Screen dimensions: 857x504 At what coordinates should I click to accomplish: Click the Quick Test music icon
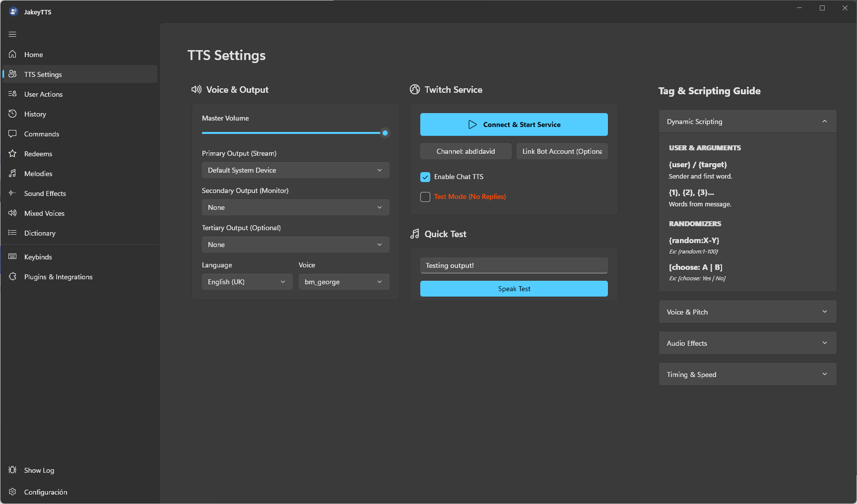pyautogui.click(x=415, y=234)
